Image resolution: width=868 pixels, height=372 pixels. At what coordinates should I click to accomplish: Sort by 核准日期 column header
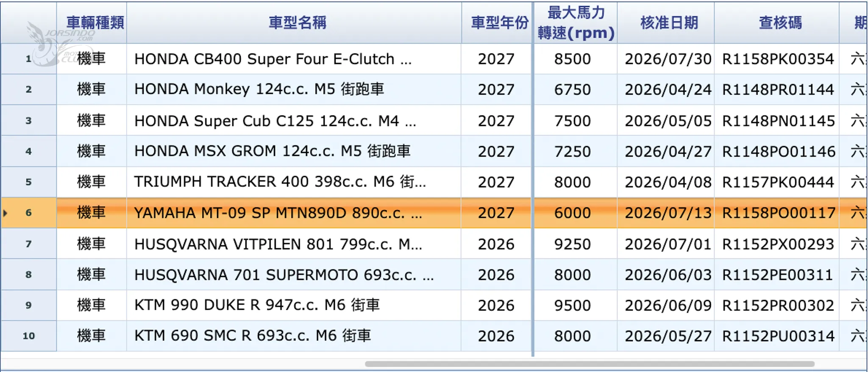pos(666,22)
